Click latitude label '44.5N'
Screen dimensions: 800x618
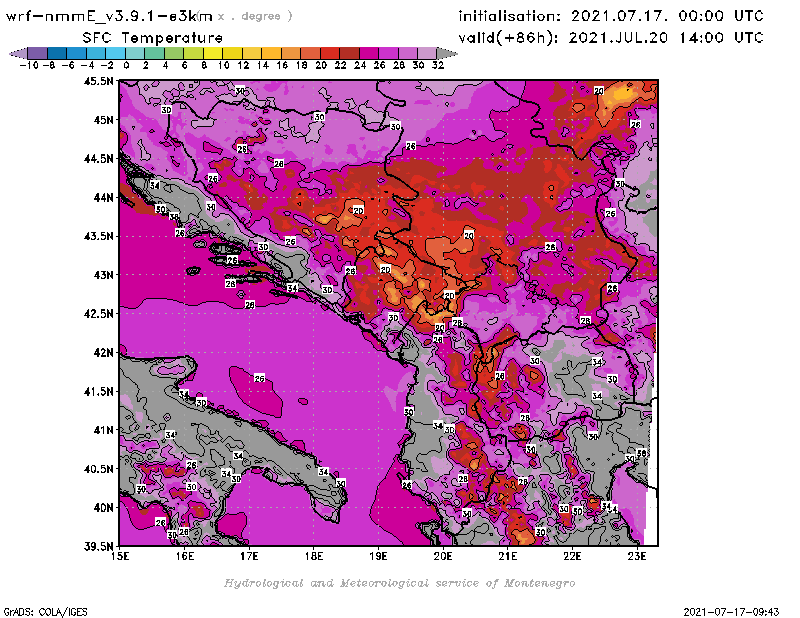click(99, 158)
